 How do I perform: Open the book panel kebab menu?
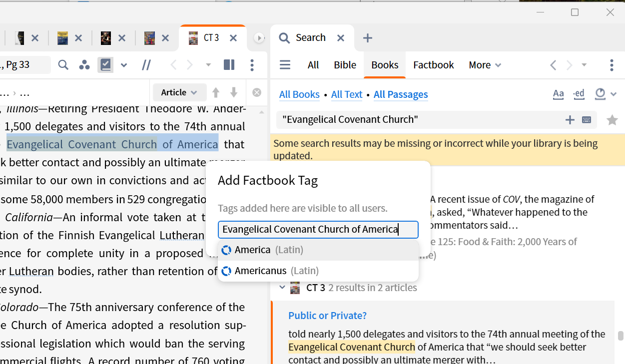(x=252, y=65)
